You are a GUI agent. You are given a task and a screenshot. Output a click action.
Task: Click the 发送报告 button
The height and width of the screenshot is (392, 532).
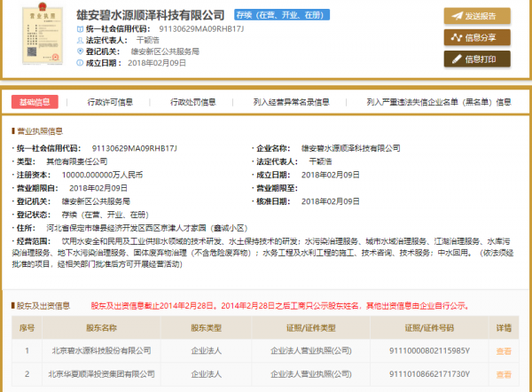[x=477, y=16]
